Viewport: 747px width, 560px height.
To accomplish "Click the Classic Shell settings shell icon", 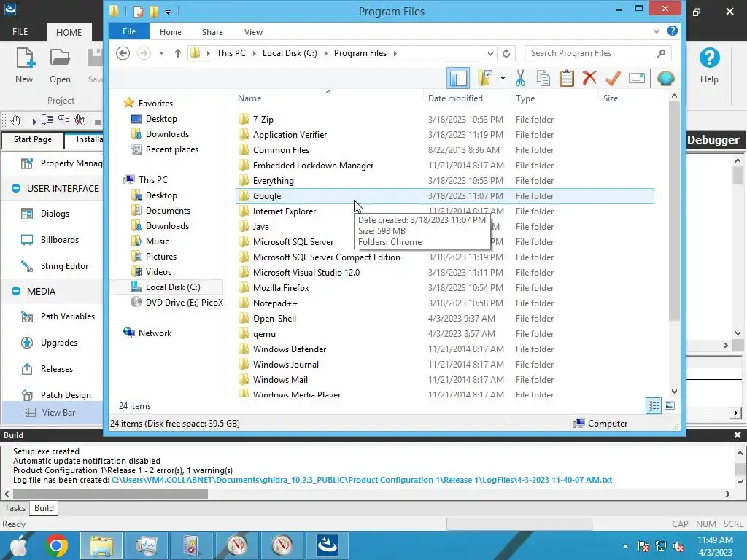I will [x=665, y=78].
